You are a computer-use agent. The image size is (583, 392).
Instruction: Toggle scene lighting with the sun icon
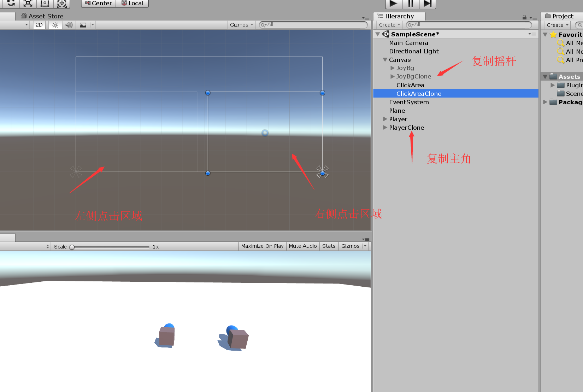[x=55, y=25]
